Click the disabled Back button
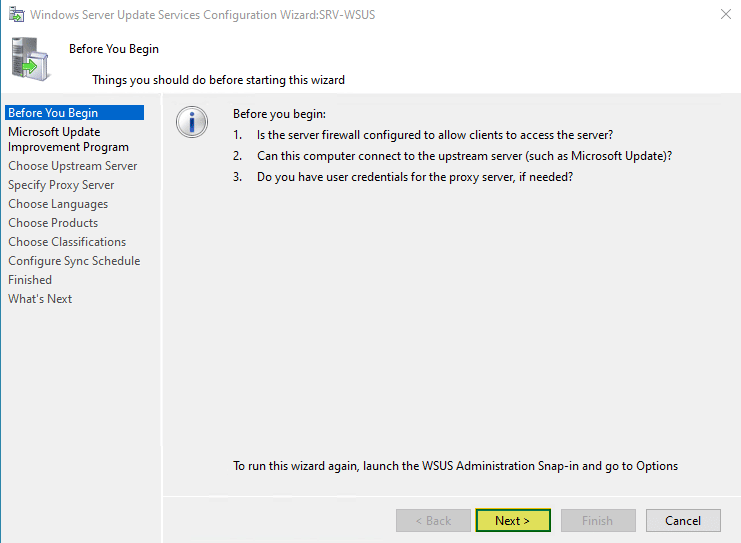 pyautogui.click(x=433, y=520)
